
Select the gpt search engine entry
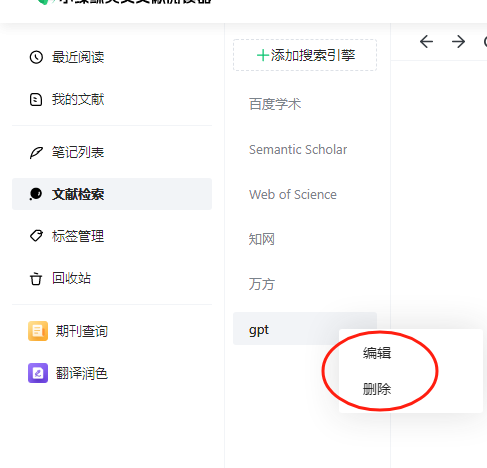305,329
